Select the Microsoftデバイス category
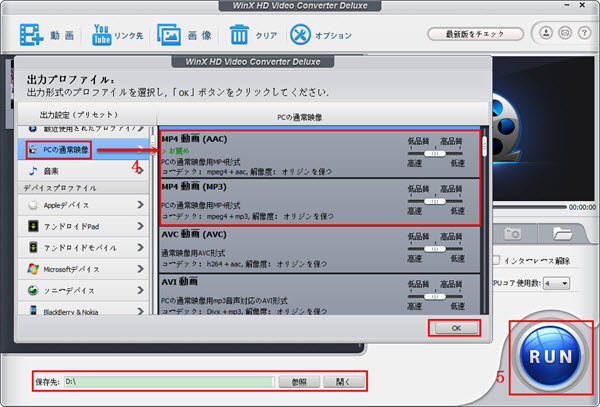This screenshot has height=407, width=600. click(83, 269)
